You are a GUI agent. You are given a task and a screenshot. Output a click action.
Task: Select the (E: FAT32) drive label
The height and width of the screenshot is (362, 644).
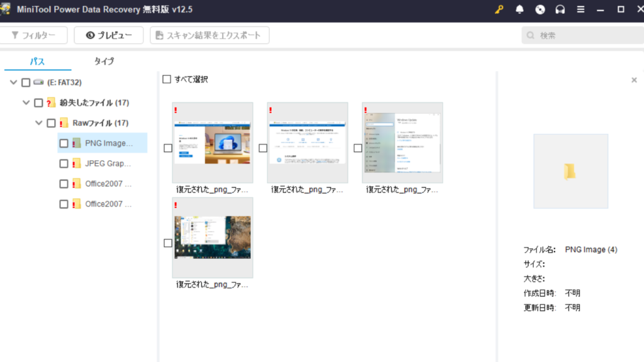(64, 82)
